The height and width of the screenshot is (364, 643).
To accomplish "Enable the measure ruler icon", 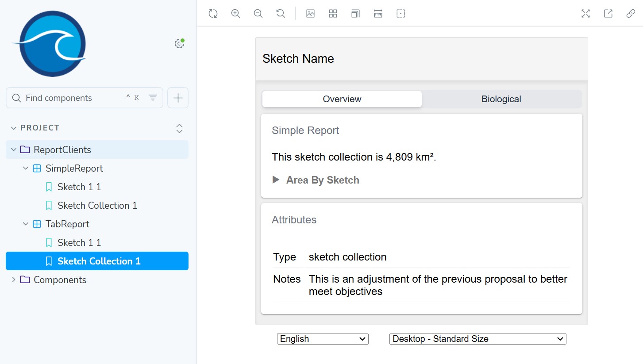I will 378,13.
